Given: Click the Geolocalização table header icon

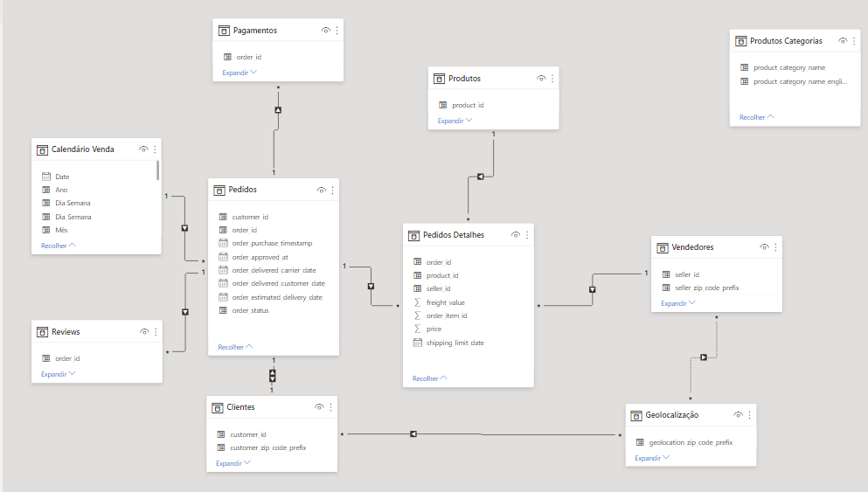Looking at the screenshot, I should tap(636, 416).
